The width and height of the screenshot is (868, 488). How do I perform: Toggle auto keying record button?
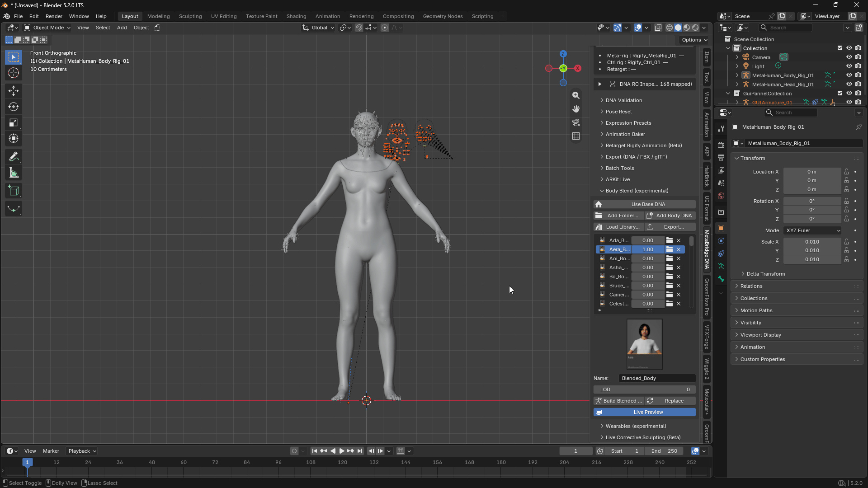tap(294, 451)
